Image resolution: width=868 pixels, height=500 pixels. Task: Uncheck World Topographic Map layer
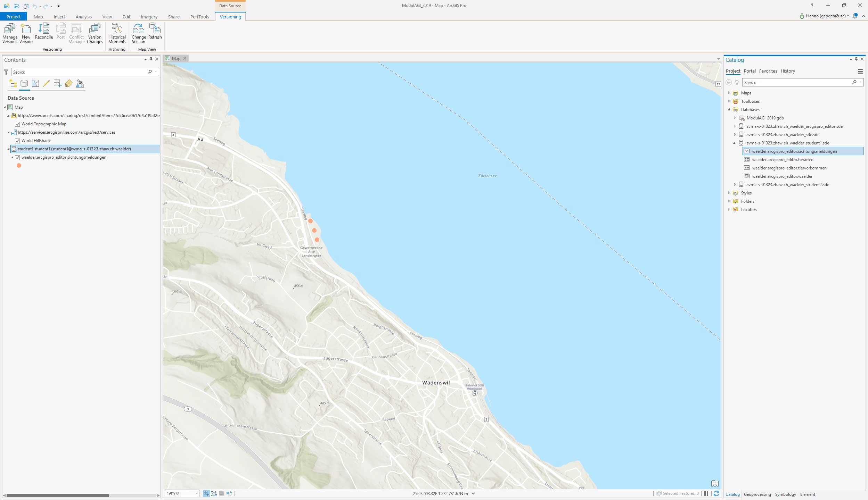tap(17, 124)
